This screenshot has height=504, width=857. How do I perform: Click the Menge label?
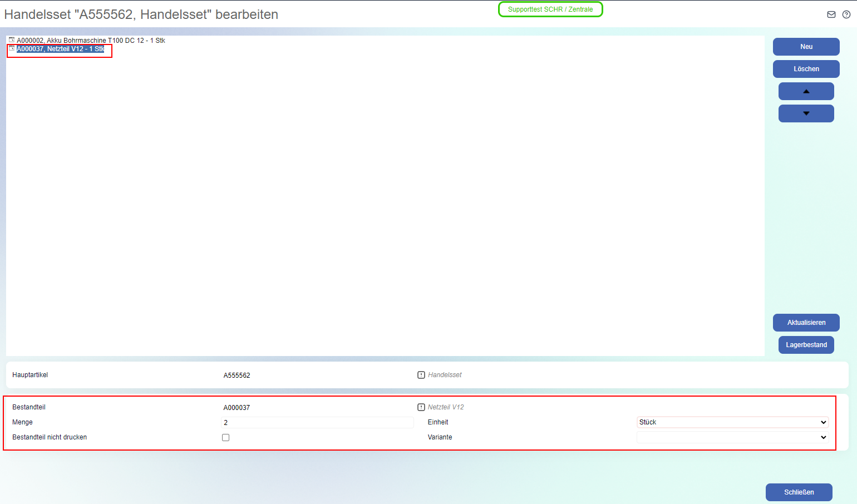click(x=22, y=422)
